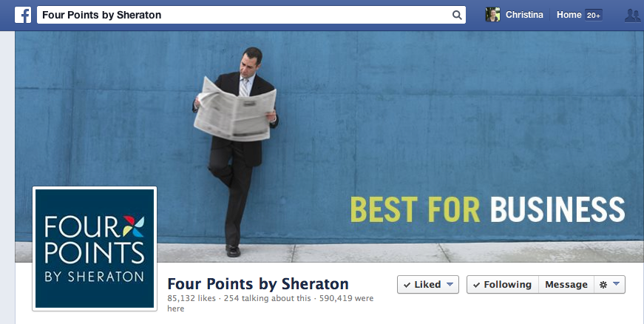
Task: Click the Facebook logo icon
Action: tap(23, 16)
